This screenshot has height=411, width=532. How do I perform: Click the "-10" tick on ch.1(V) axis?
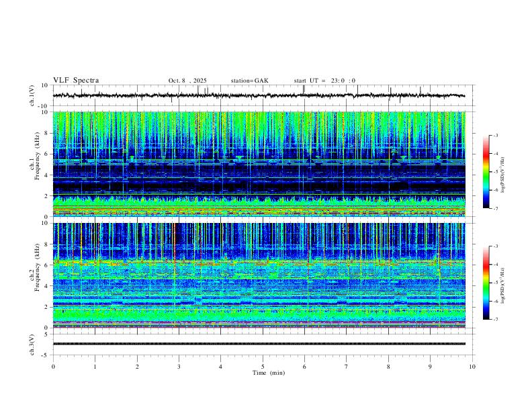pos(44,106)
